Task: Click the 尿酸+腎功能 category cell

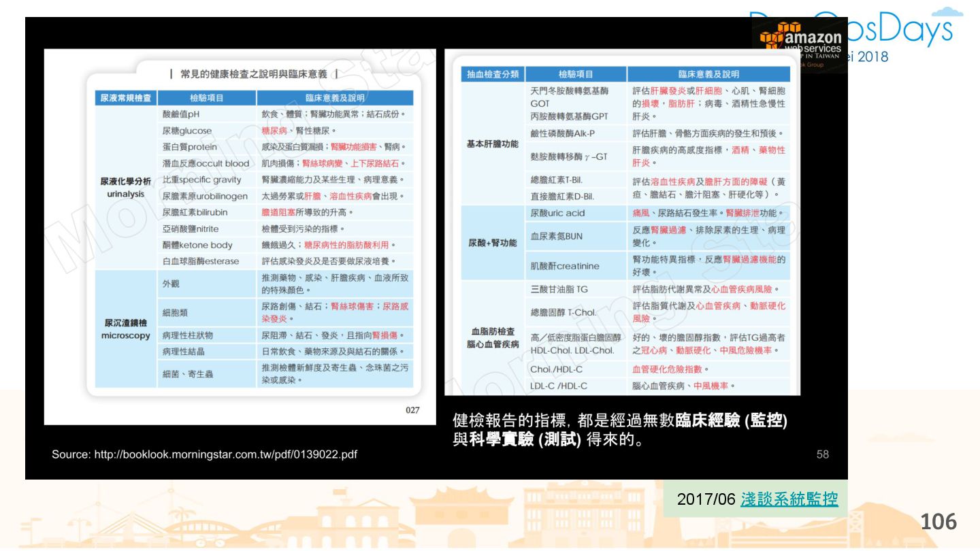Action: (492, 243)
